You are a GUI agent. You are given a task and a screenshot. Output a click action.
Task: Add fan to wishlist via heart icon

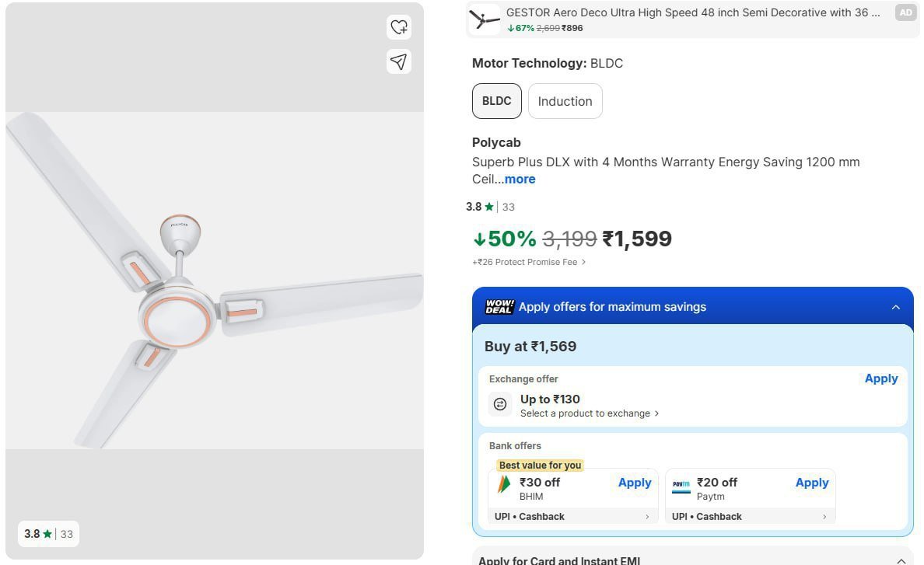click(x=398, y=27)
